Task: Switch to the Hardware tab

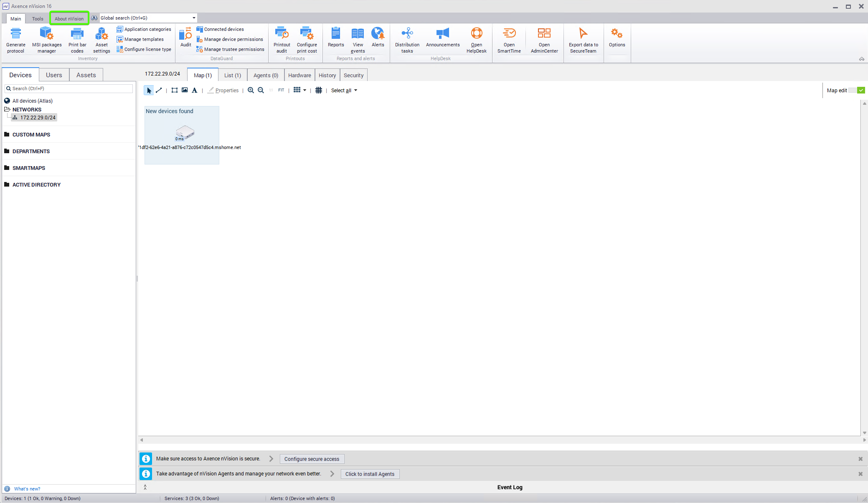Action: point(299,75)
